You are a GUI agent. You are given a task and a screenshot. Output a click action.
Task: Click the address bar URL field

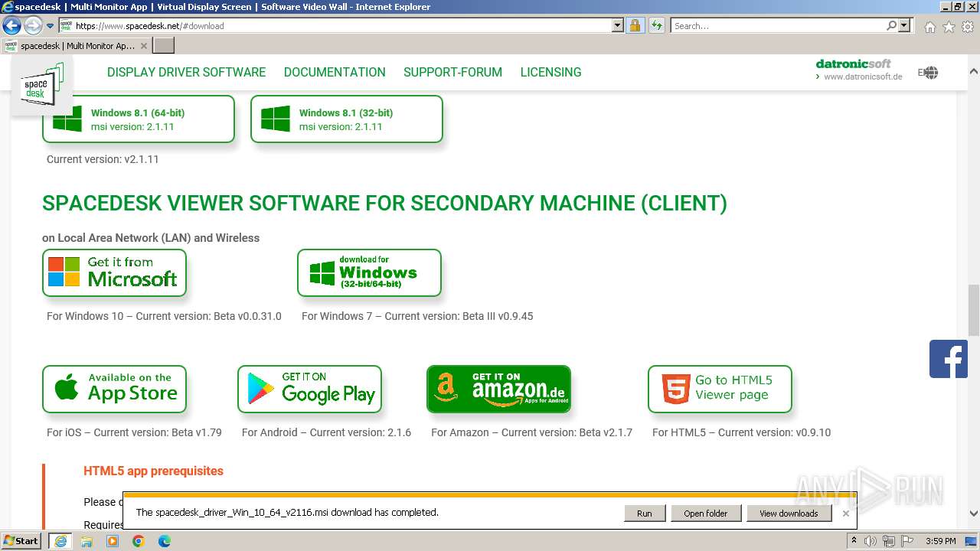coord(342,26)
